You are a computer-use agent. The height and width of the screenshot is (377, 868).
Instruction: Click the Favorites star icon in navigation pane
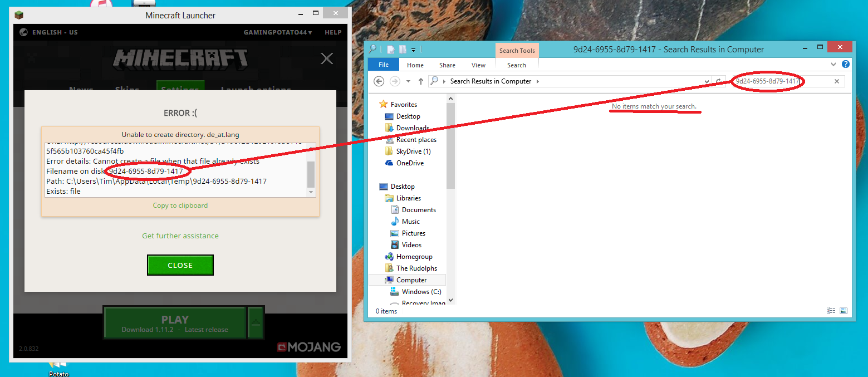(x=383, y=104)
